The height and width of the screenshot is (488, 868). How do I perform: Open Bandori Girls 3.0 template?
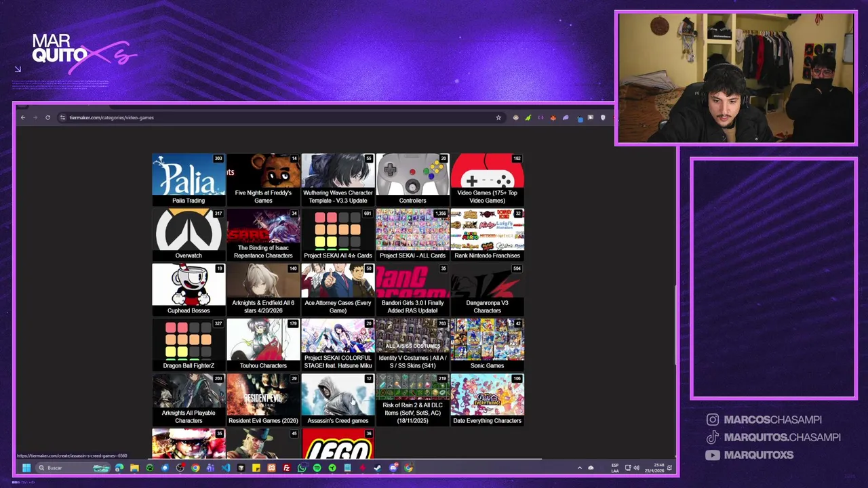(412, 289)
